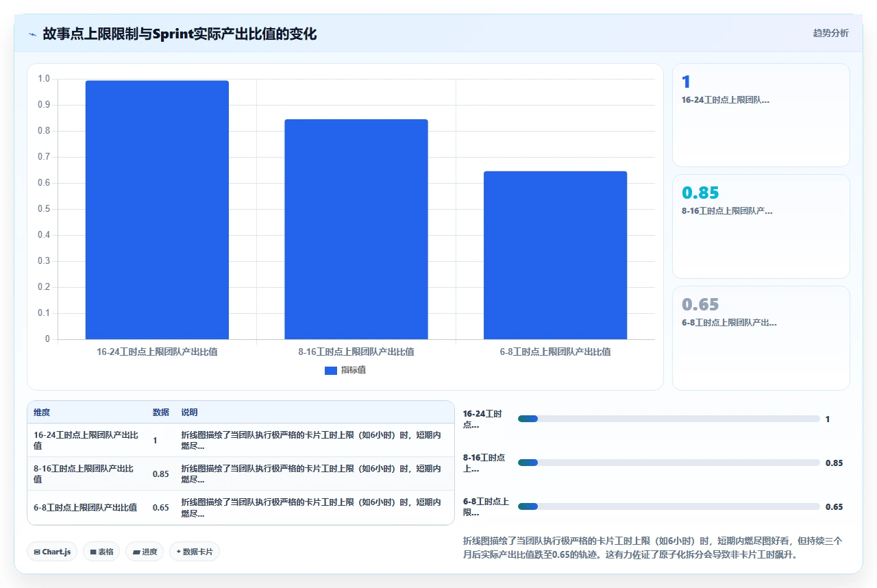The image size is (877, 588).
Task: Select the data card showing value 1
Action: tap(761, 115)
